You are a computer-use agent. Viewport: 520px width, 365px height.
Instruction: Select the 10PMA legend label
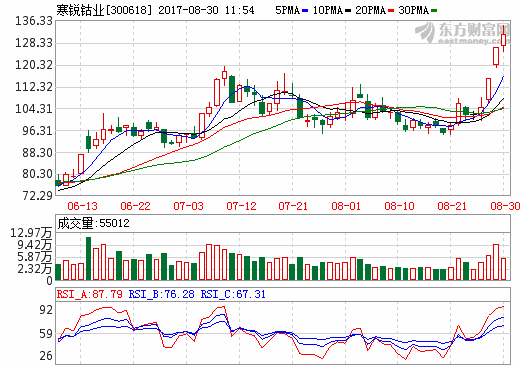[328, 10]
